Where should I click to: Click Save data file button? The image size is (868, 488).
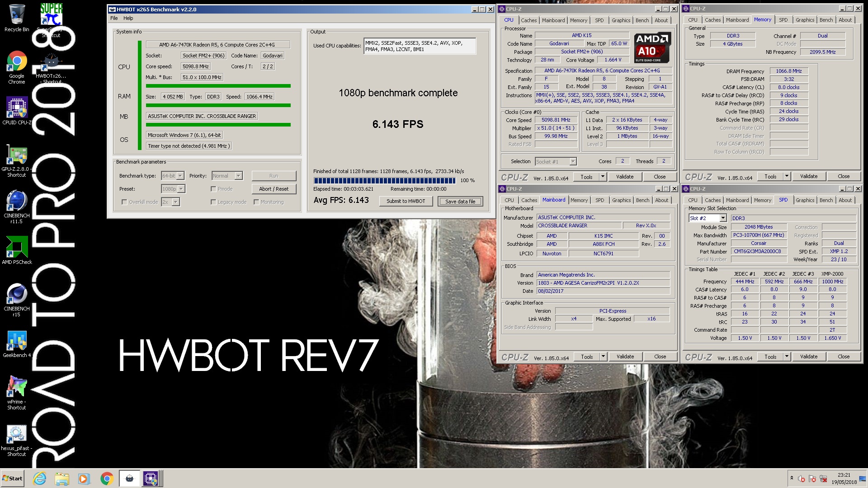(x=460, y=201)
